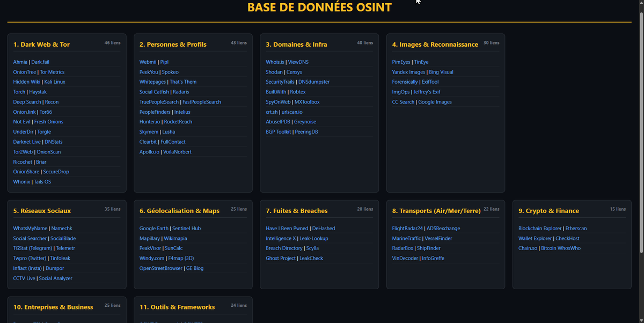Click the Yandex Images link
This screenshot has width=644, height=323.
[408, 71]
